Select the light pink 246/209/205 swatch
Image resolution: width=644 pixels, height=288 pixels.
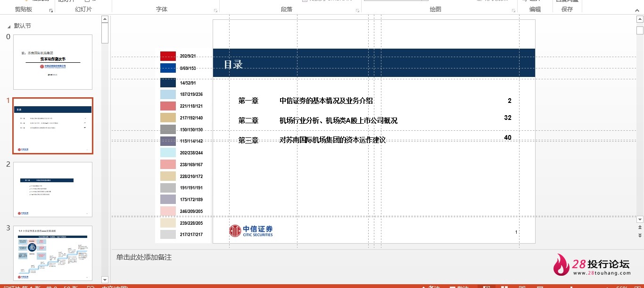point(168,211)
